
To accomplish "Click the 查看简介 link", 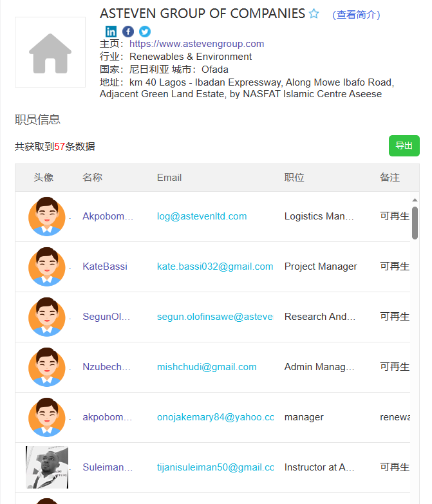I will pyautogui.click(x=356, y=14).
